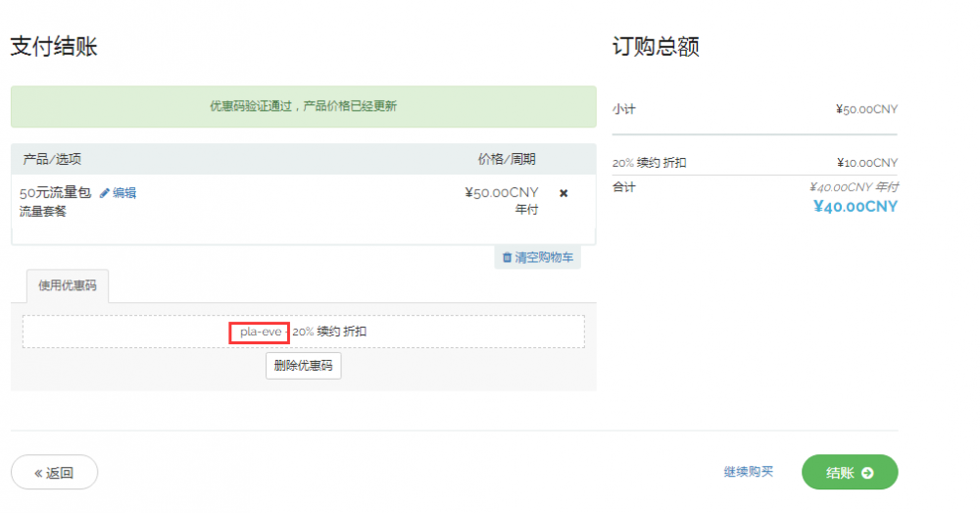This screenshot has height=513, width=980.
Task: Click the pencil icon beside 50元流量包
Action: (105, 193)
